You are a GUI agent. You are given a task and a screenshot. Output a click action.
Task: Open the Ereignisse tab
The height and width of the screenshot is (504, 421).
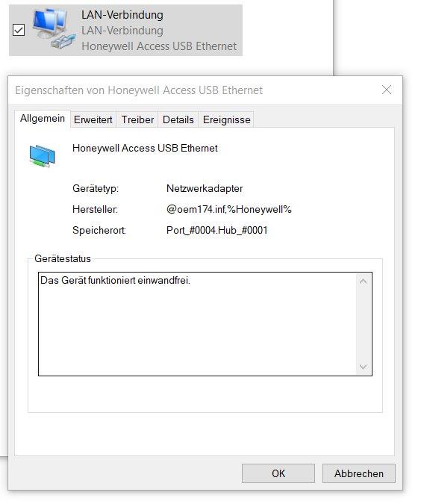pos(227,120)
